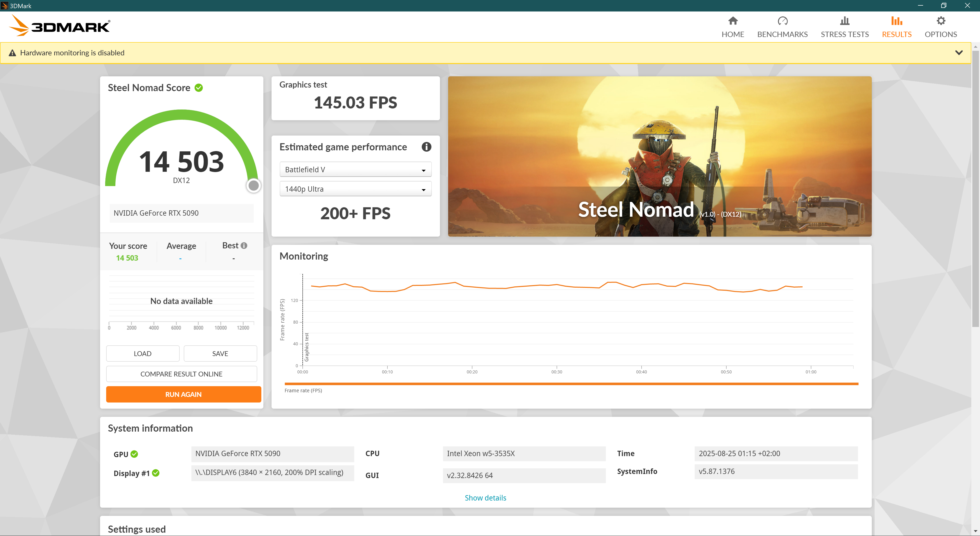Viewport: 980px width, 536px height.
Task: Click the vertical scrollbar thumb
Action: (975, 188)
